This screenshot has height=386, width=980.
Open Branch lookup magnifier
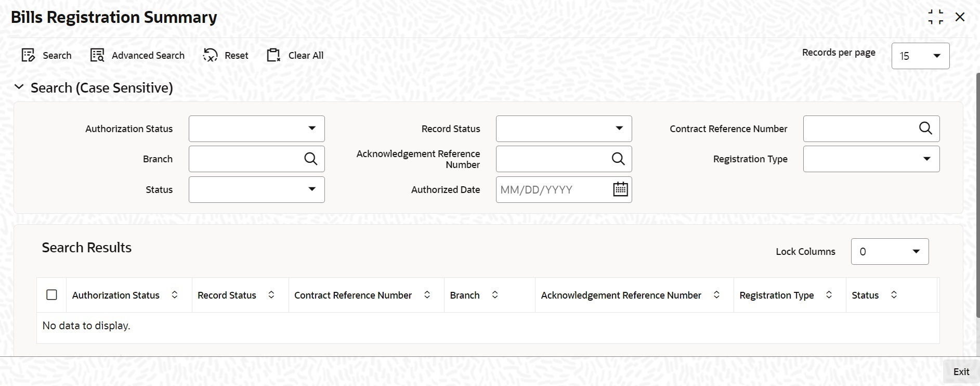(310, 159)
